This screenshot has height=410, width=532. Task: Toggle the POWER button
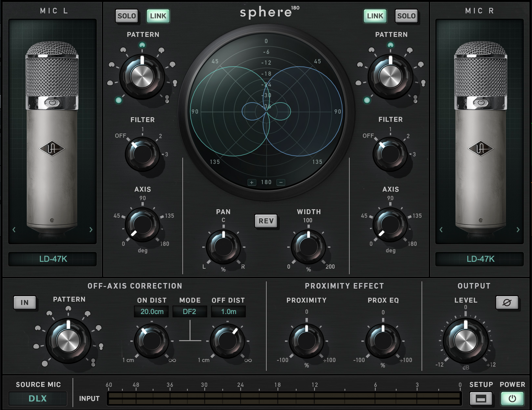coord(512,399)
